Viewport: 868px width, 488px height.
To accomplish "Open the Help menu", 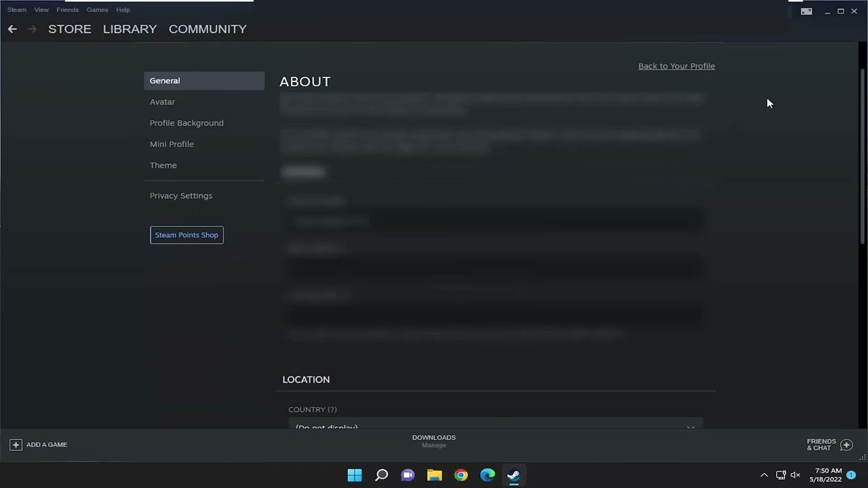I will [x=123, y=9].
